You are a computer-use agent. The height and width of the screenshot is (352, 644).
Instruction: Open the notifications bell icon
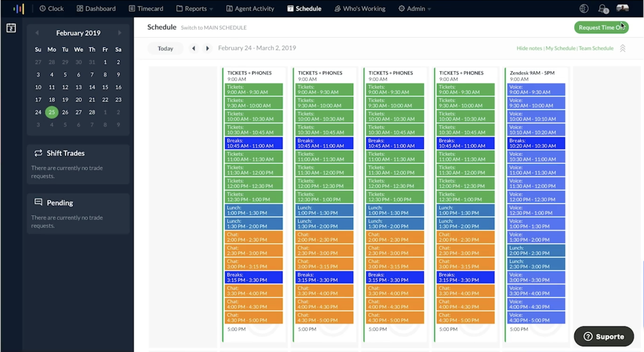tap(603, 9)
